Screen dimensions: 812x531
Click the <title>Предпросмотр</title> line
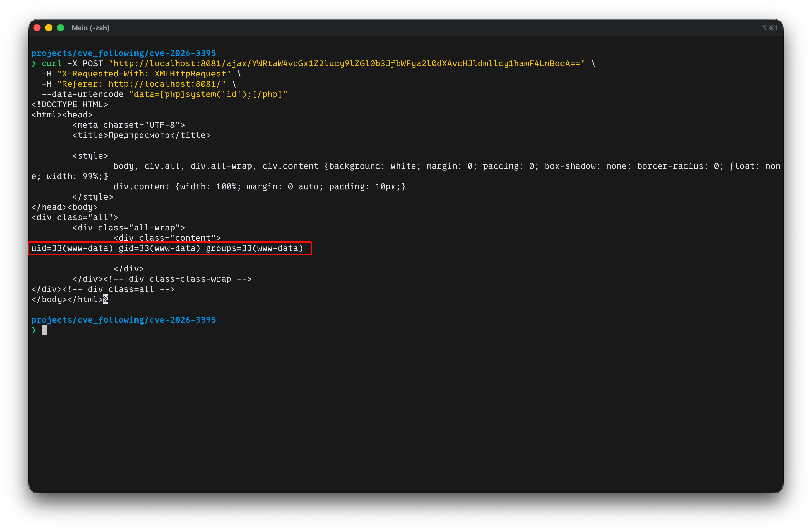pyautogui.click(x=141, y=135)
